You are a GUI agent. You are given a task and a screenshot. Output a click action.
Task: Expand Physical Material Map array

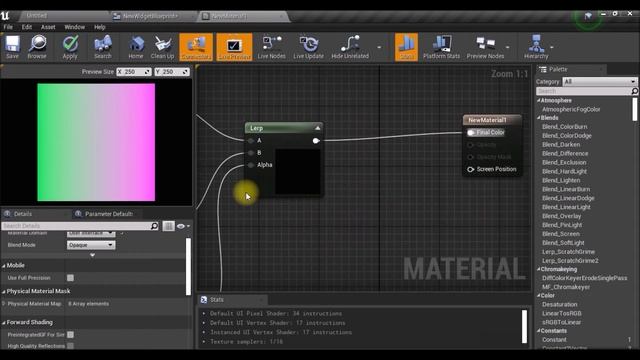coord(4,304)
